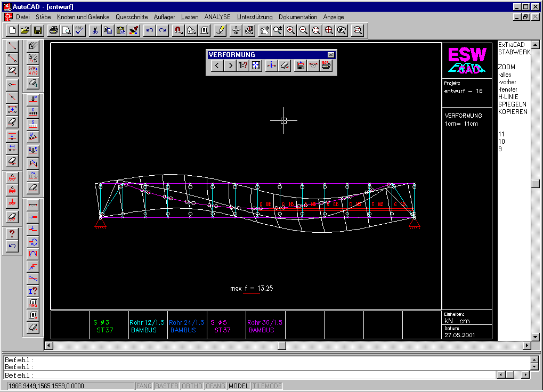The image size is (543, 392).
Task: Open the Lasten menu
Action: coord(190,17)
